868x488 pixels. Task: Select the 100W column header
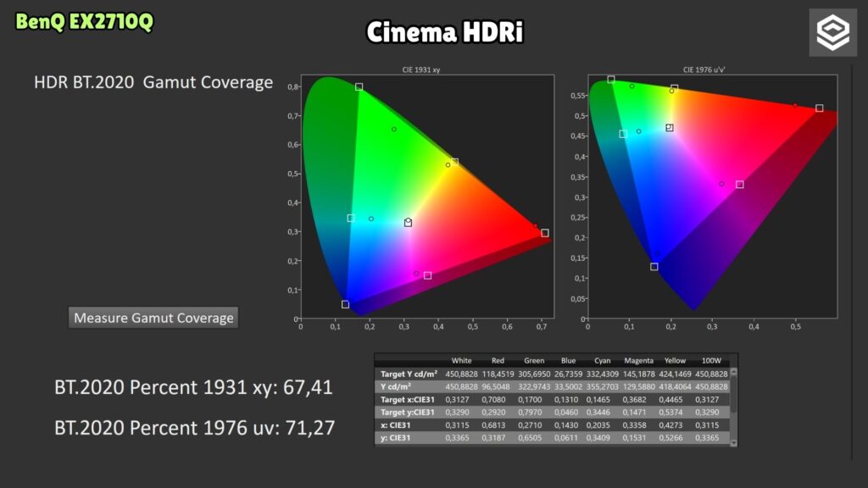[711, 361]
